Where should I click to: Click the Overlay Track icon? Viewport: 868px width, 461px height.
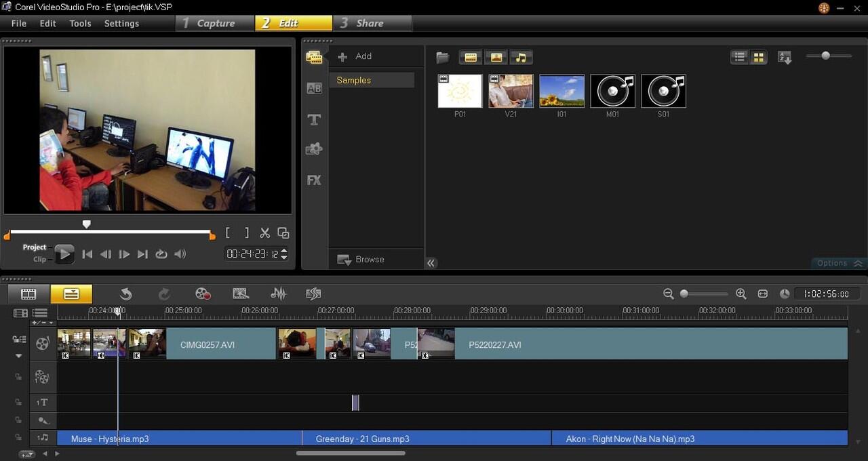coord(42,377)
